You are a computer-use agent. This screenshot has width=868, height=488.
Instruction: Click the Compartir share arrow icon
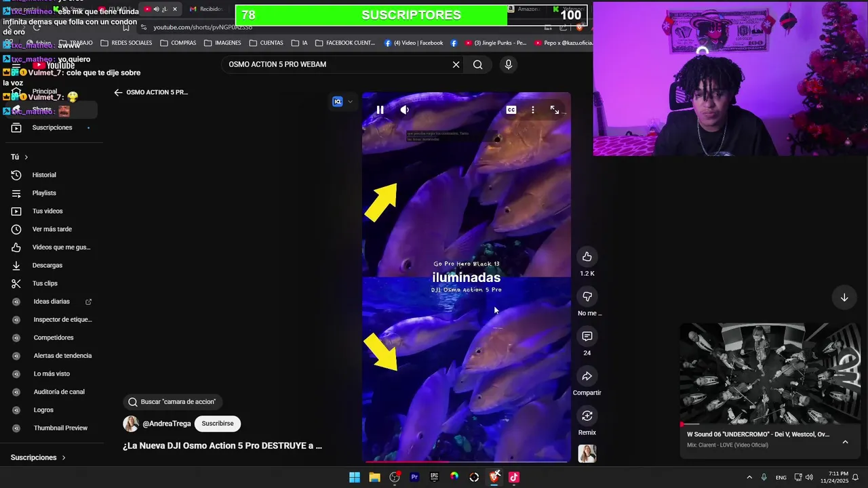(587, 376)
